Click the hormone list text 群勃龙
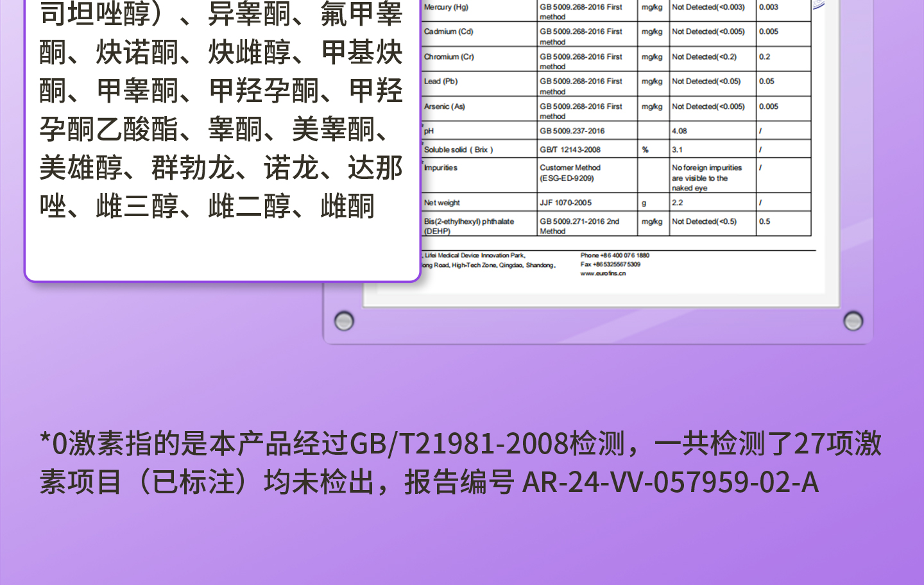Screen dimensions: 924x585 pos(193,169)
